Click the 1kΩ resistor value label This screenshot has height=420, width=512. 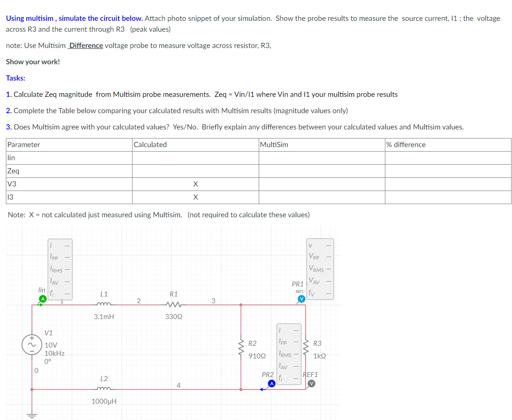tap(320, 356)
